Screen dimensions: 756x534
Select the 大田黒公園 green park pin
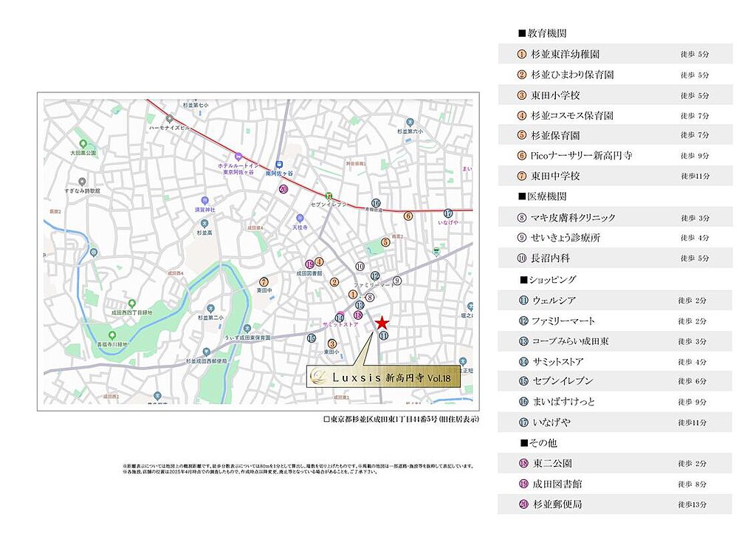[x=83, y=144]
